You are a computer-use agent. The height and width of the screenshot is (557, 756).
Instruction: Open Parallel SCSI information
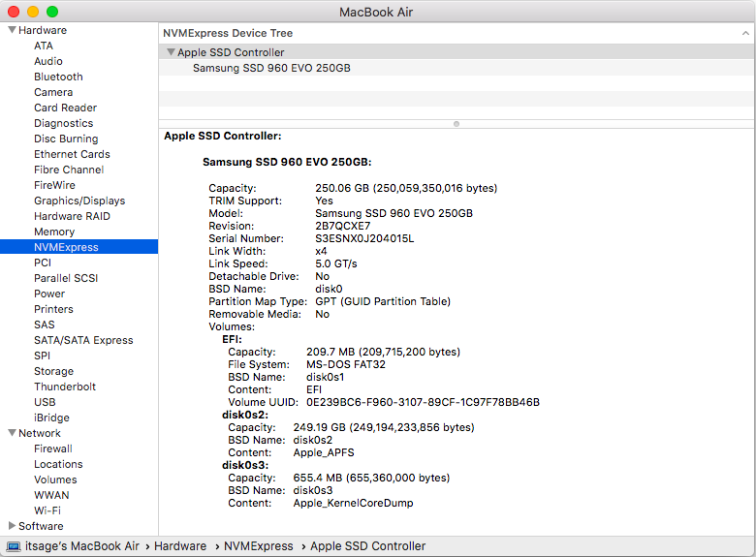tap(66, 278)
